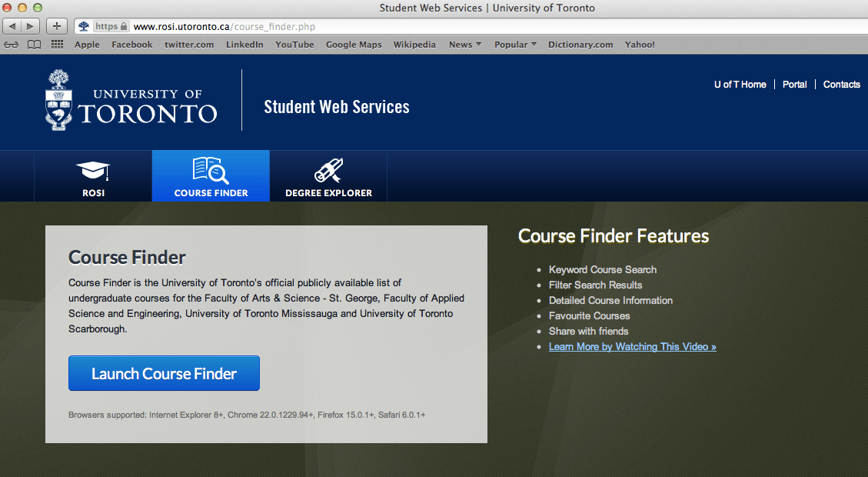Click the Detailed Course Information list item

click(610, 301)
